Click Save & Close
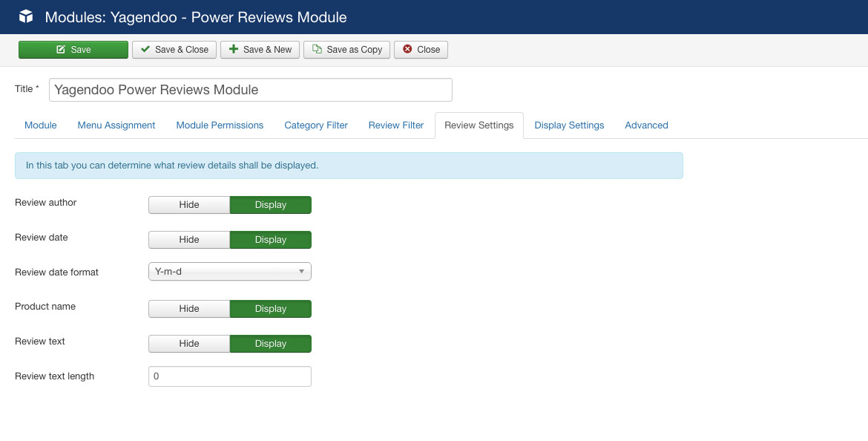868x441 pixels. pyautogui.click(x=174, y=49)
